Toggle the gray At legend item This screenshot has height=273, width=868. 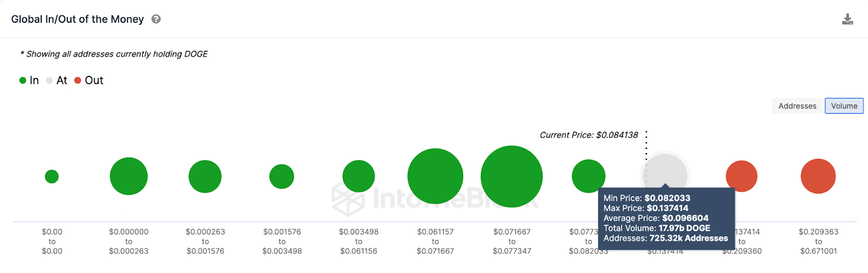coord(56,80)
